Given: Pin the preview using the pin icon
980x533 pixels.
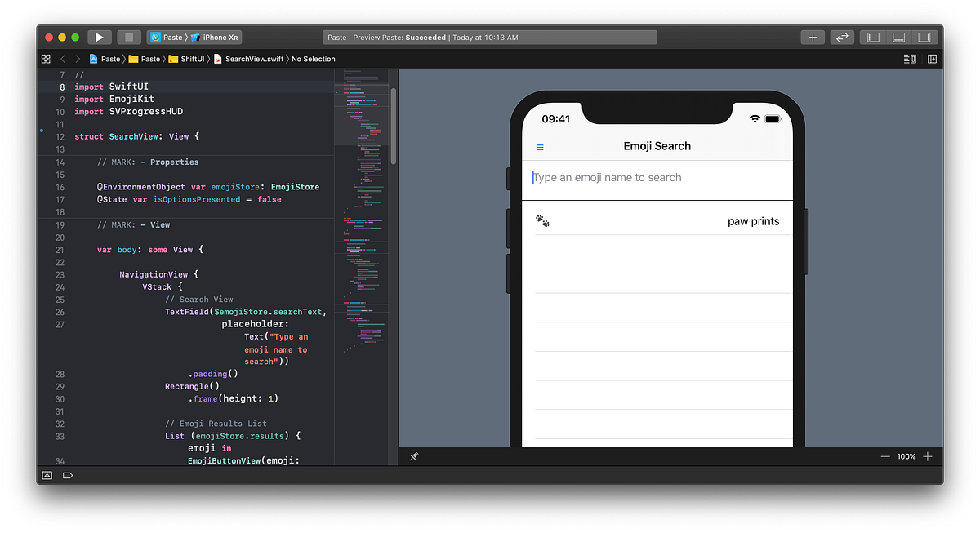Looking at the screenshot, I should [x=414, y=457].
